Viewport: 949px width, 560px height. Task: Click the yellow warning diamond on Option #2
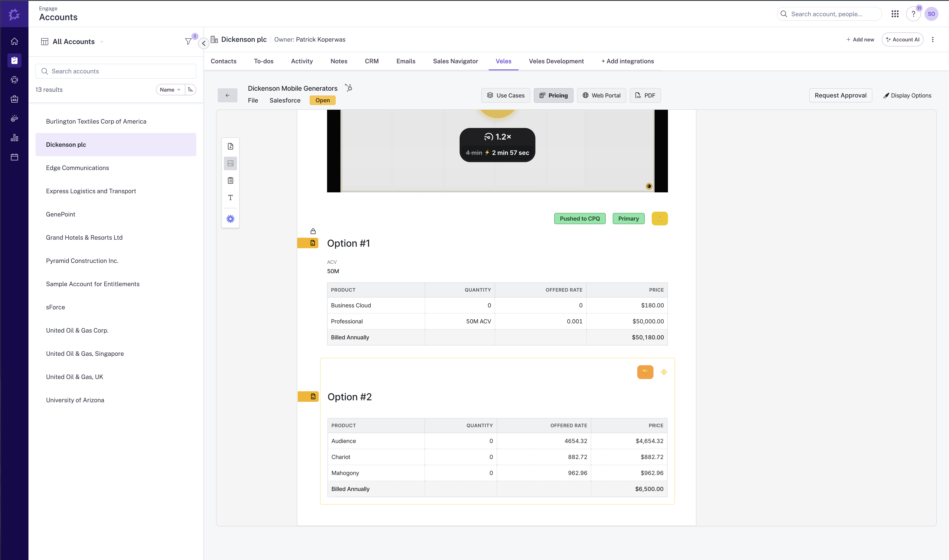click(664, 372)
